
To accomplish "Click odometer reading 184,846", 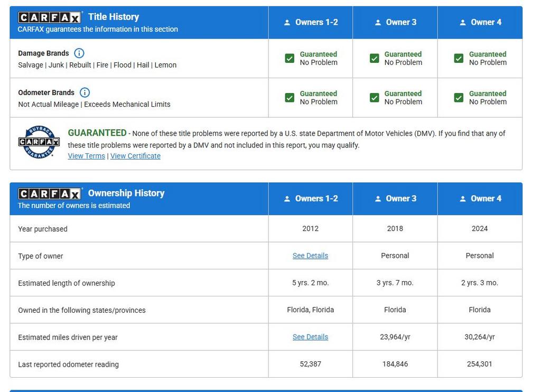I will tap(395, 364).
